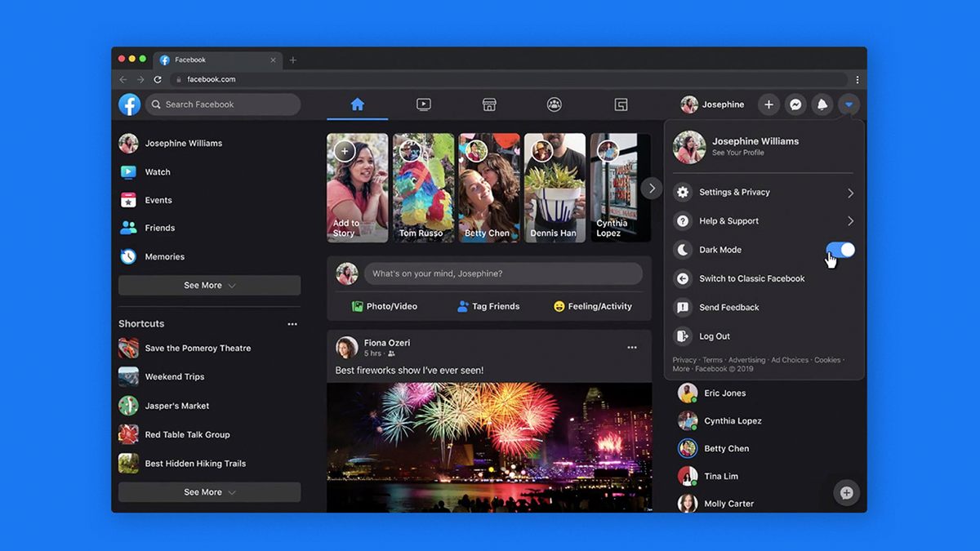Click the Add to Story card
The image size is (980, 551).
click(x=358, y=188)
